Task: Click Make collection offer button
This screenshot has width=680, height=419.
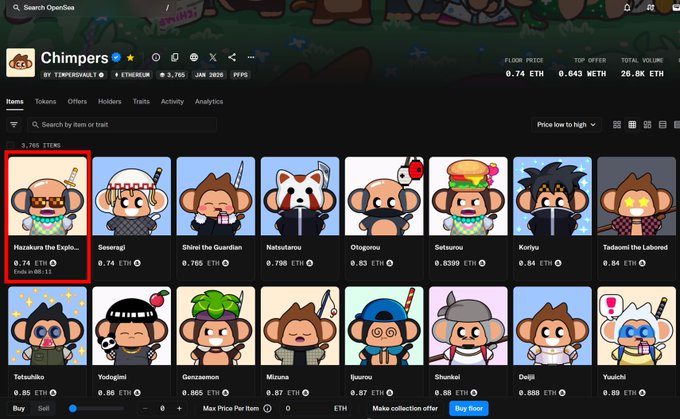Action: coord(405,408)
